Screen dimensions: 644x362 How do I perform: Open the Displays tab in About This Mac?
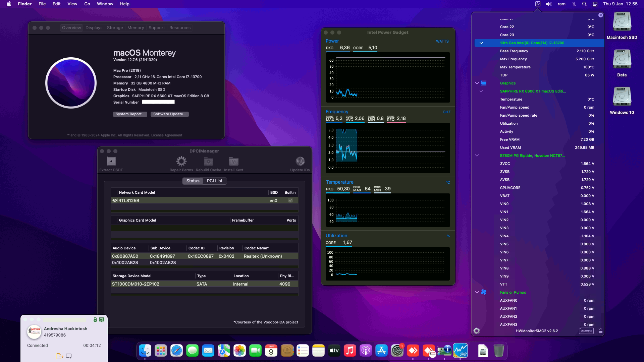[x=94, y=27]
